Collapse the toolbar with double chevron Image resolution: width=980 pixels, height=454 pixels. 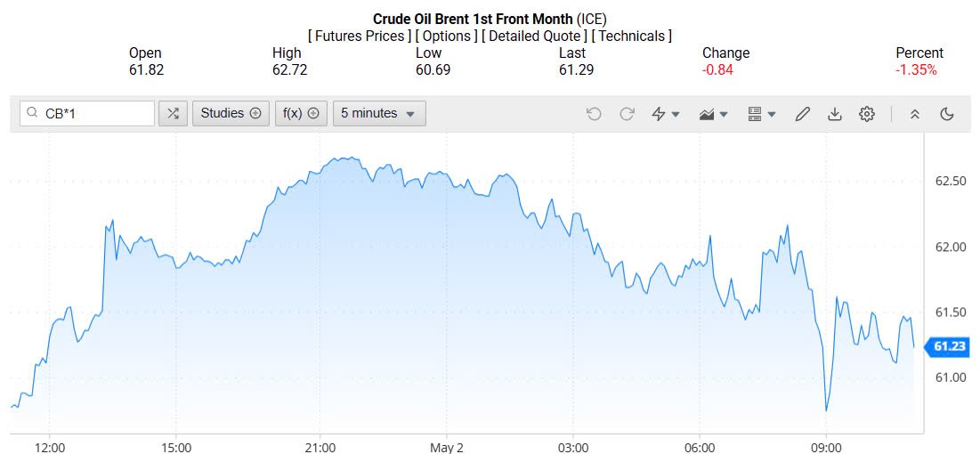(x=914, y=114)
